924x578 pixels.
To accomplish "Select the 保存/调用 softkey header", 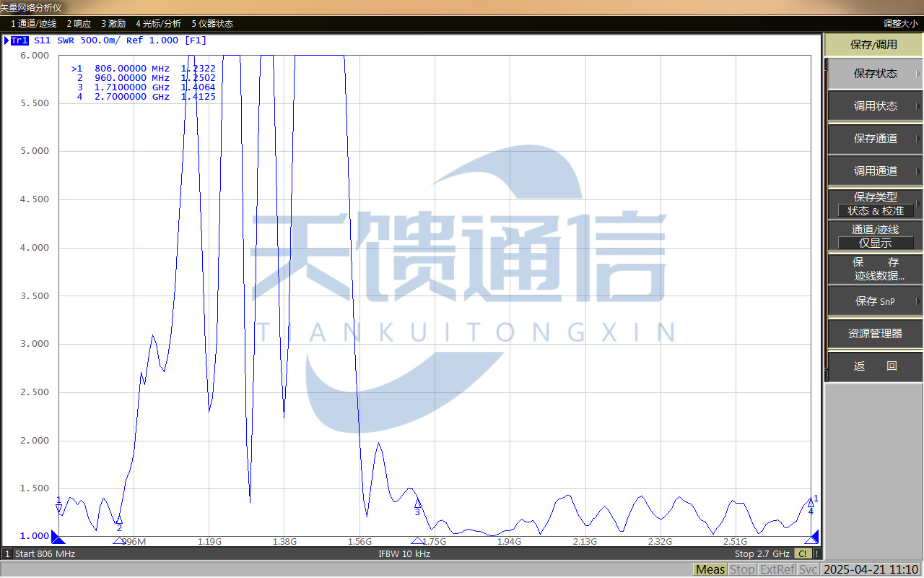I will pyautogui.click(x=873, y=45).
